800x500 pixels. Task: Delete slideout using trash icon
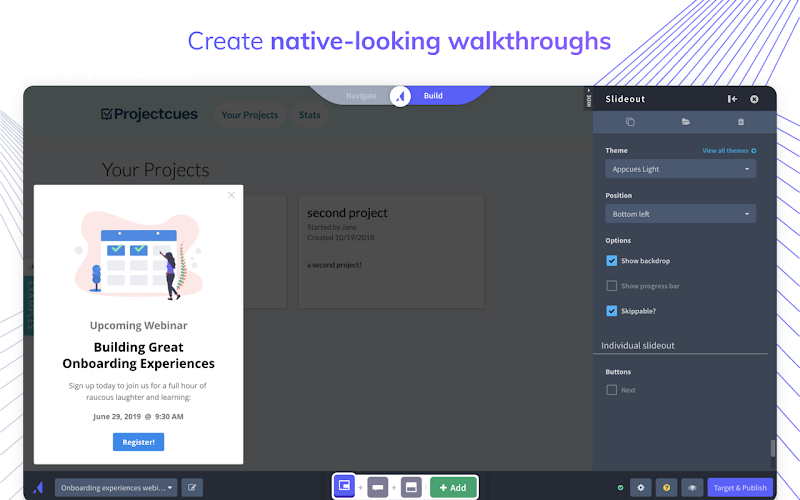[x=741, y=122]
